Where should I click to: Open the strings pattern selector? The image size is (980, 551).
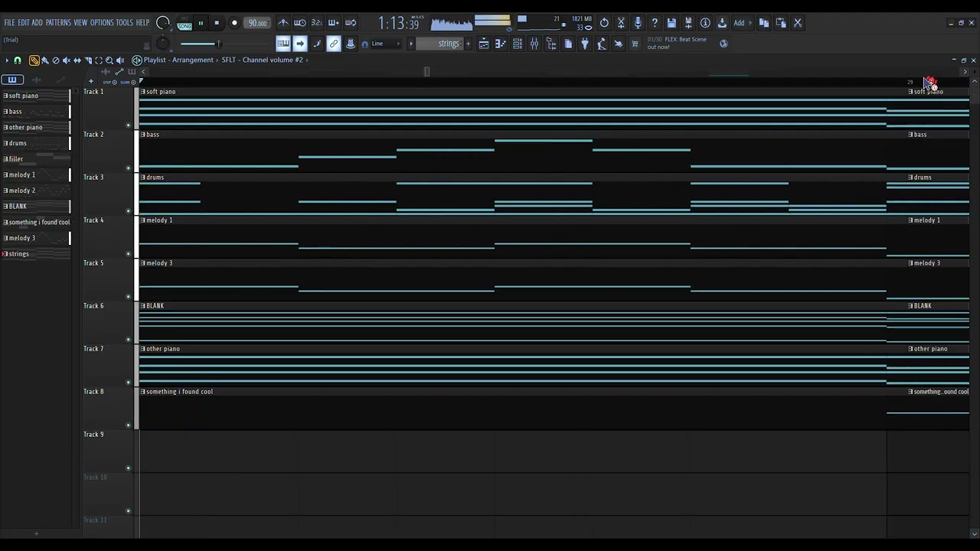439,44
